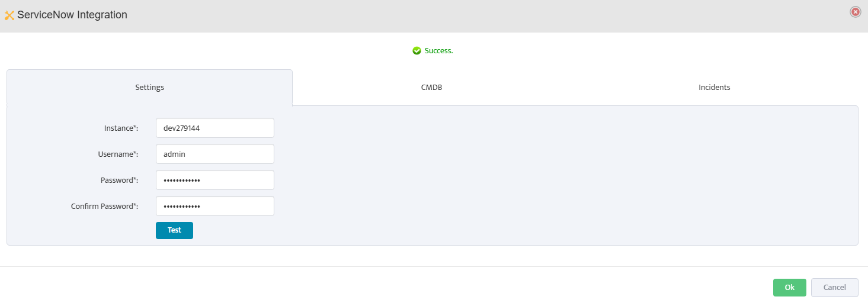Click the ServiceNow Integration title text

(x=72, y=15)
